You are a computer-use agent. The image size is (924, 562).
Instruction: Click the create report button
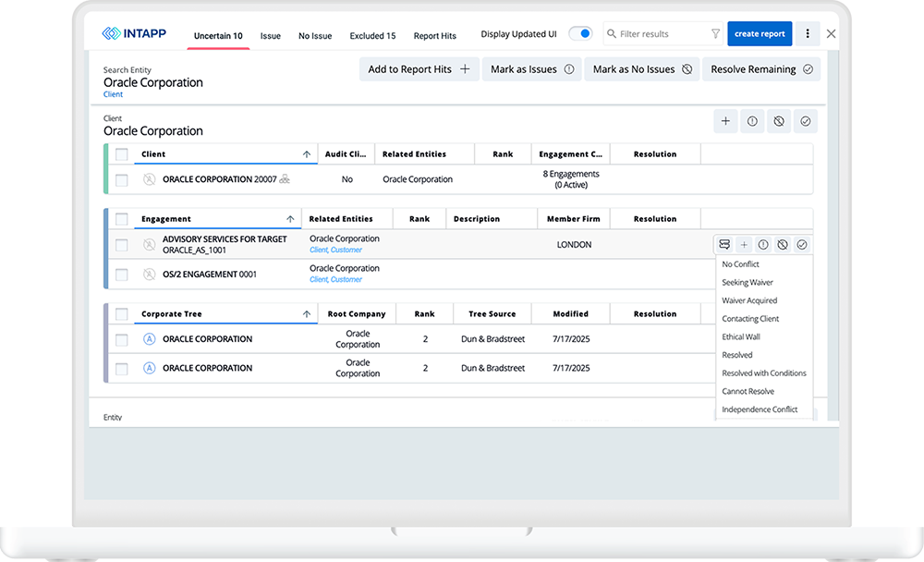(760, 34)
